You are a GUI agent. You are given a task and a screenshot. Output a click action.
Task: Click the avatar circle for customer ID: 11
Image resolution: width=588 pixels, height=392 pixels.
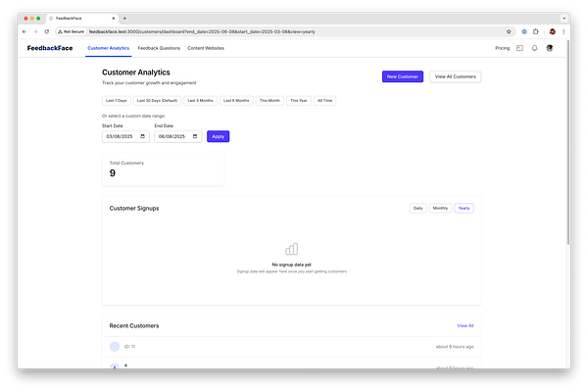tap(115, 347)
